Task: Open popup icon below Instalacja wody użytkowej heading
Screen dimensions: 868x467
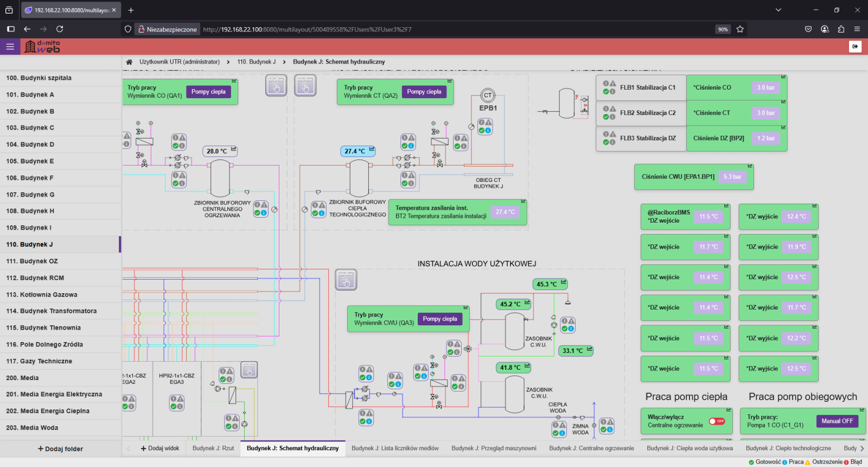Action: [346, 280]
